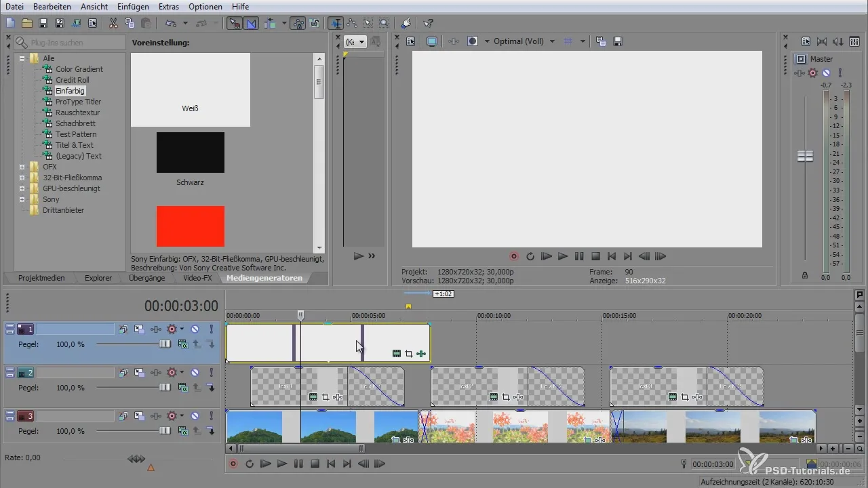Click the What's This help icon

428,23
